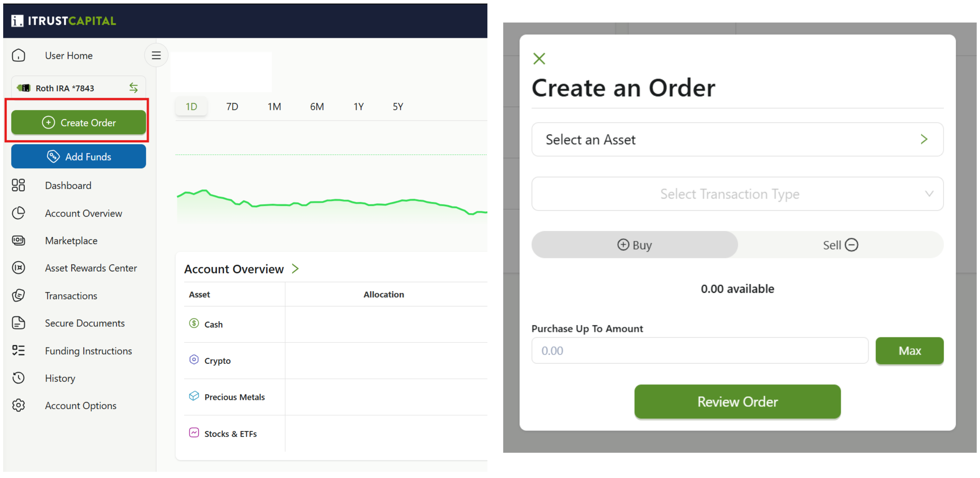Click the account switch arrows beside Roth IRA
Viewport: 980px width, 478px height.
point(133,88)
